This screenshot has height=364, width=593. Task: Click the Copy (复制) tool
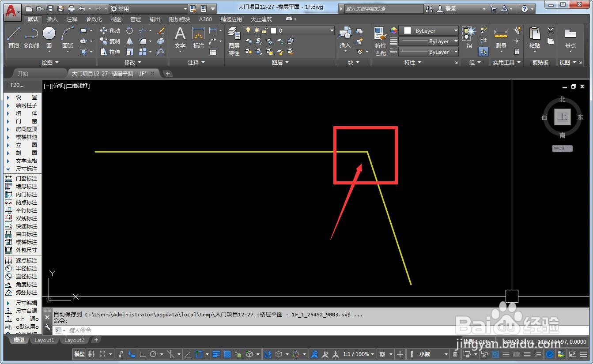pyautogui.click(x=110, y=41)
